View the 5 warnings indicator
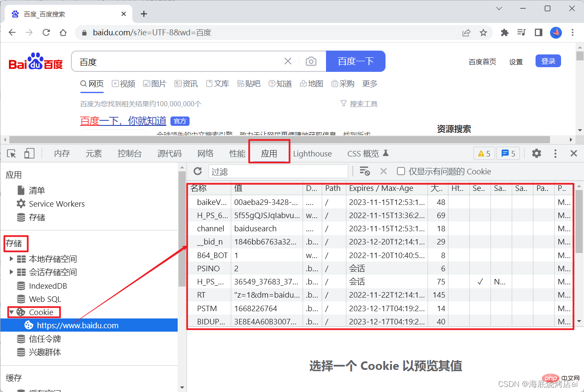 [x=484, y=153]
